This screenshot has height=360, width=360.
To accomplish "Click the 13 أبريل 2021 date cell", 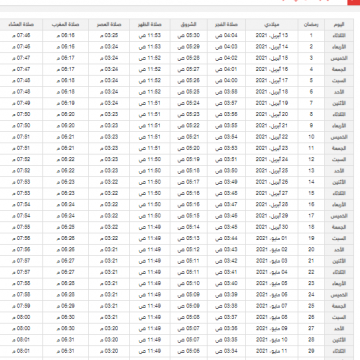I will pos(272,36).
